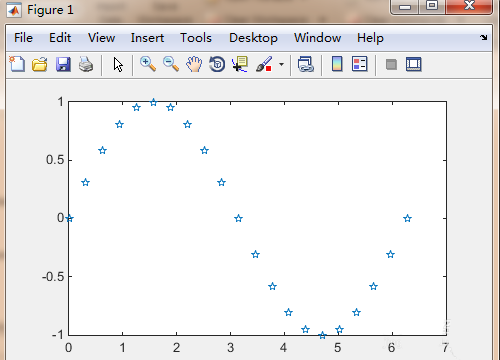Activate the Zoom Out magnifier tool
This screenshot has width=500, height=360.
coord(171,64)
